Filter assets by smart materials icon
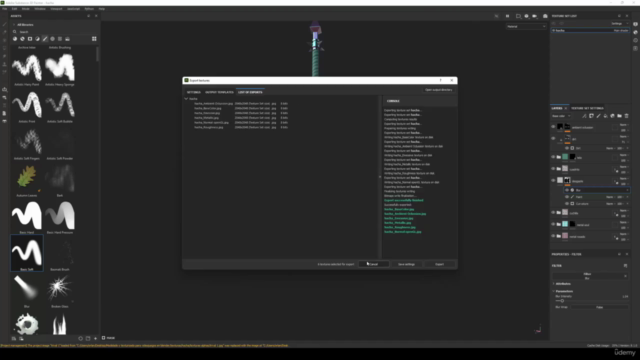 coord(22,39)
